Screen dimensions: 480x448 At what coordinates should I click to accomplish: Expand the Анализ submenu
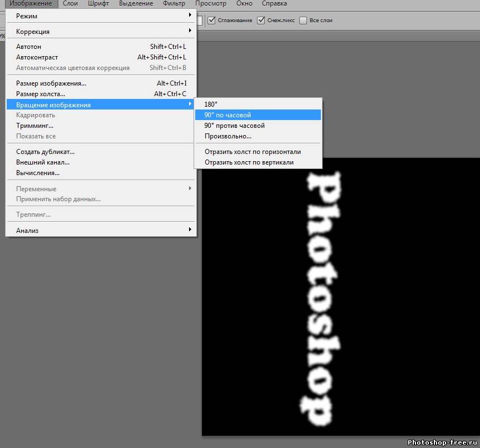100,231
